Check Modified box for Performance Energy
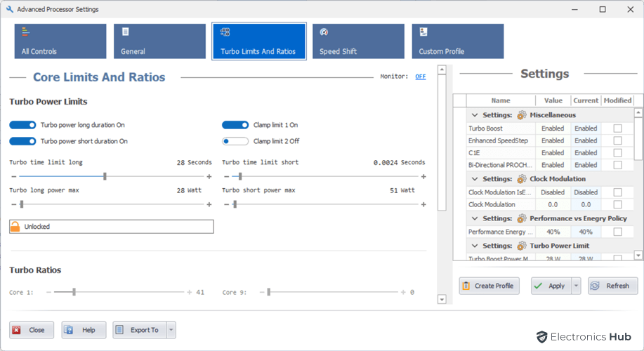 (617, 232)
